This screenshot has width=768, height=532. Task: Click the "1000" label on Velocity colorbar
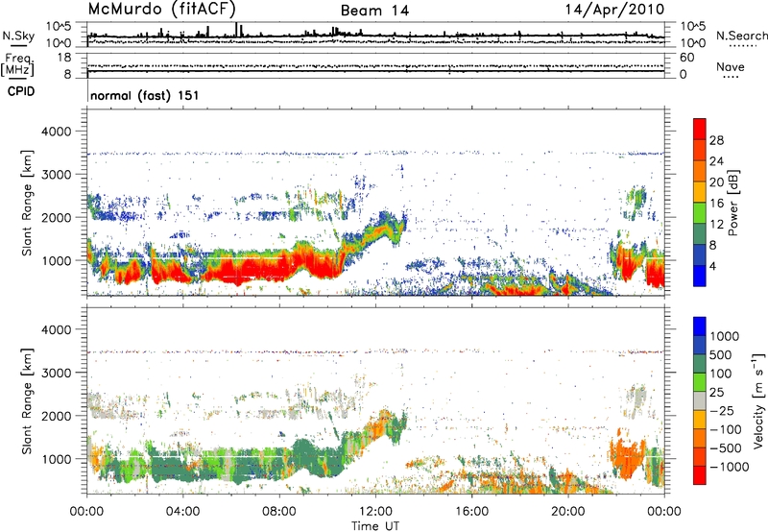[725, 336]
